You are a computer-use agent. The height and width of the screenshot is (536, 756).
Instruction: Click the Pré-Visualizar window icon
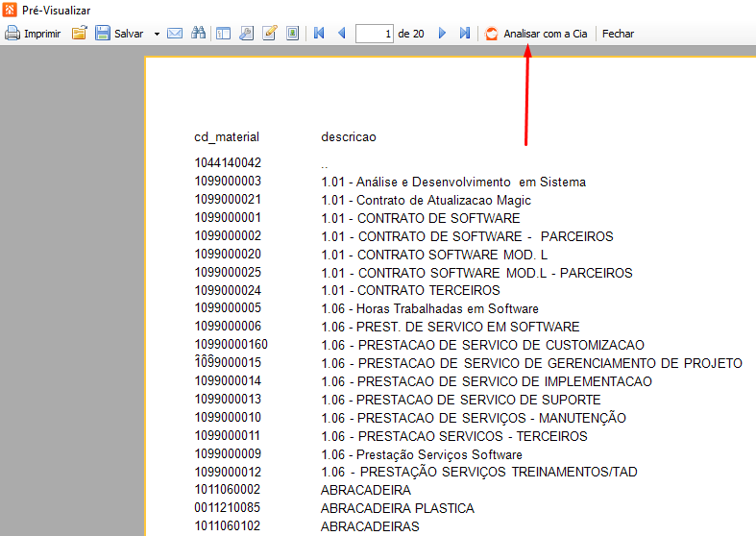point(10,10)
